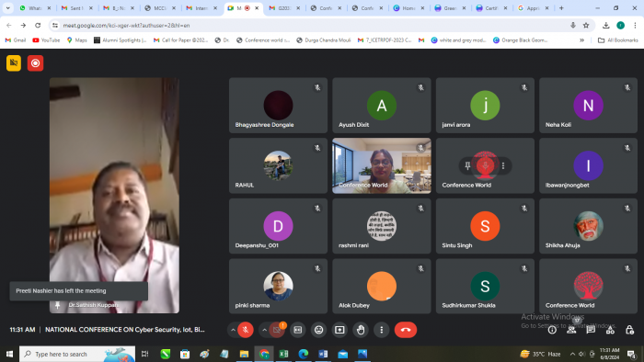Expand the audio settings chevron beside the mic
This screenshot has height=362, width=644.
(233, 330)
